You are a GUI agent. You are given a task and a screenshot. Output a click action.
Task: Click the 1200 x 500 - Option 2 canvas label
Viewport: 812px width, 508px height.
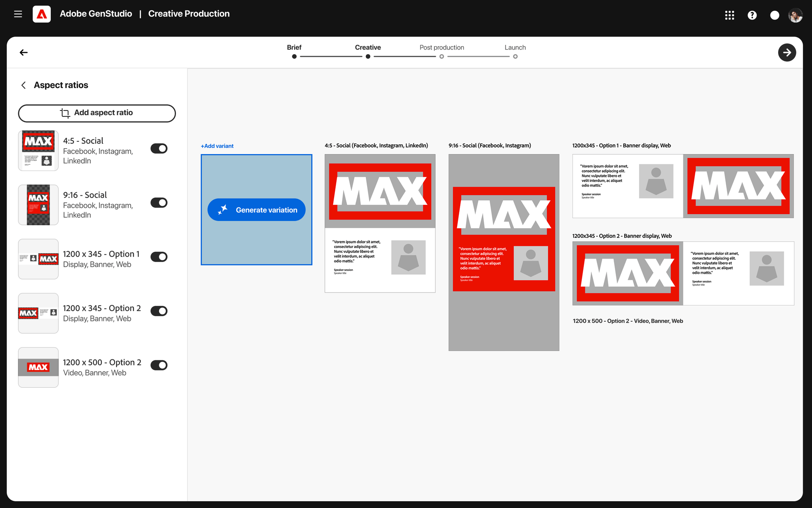coord(628,321)
